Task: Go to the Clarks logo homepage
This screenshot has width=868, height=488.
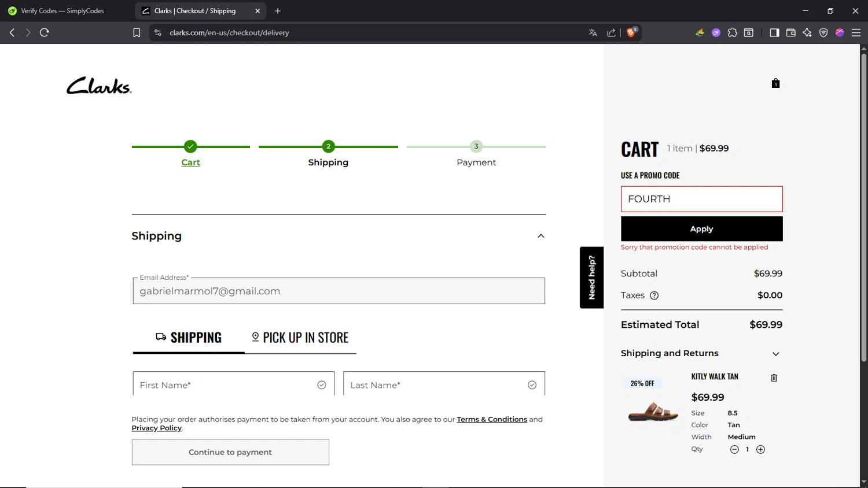Action: [99, 86]
